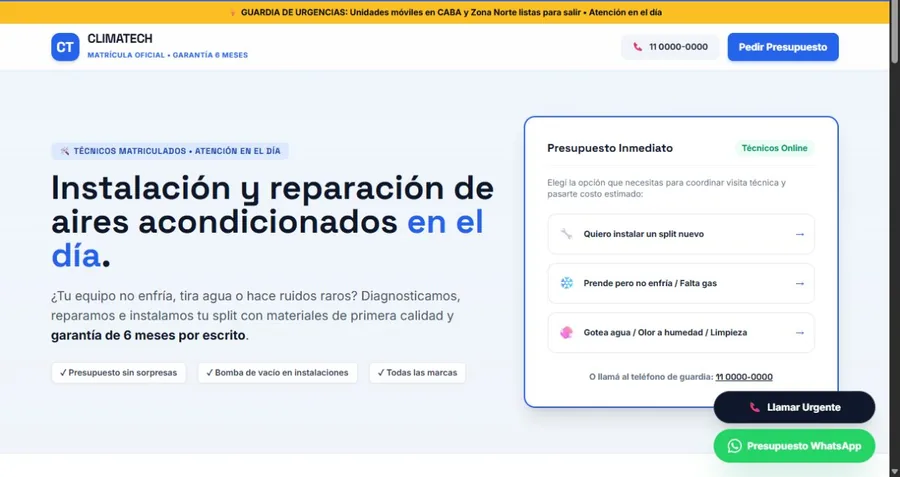Viewport: 900px width, 477px height.
Task: Click Bomba de vacío en instalaciones chip
Action: [x=278, y=373]
